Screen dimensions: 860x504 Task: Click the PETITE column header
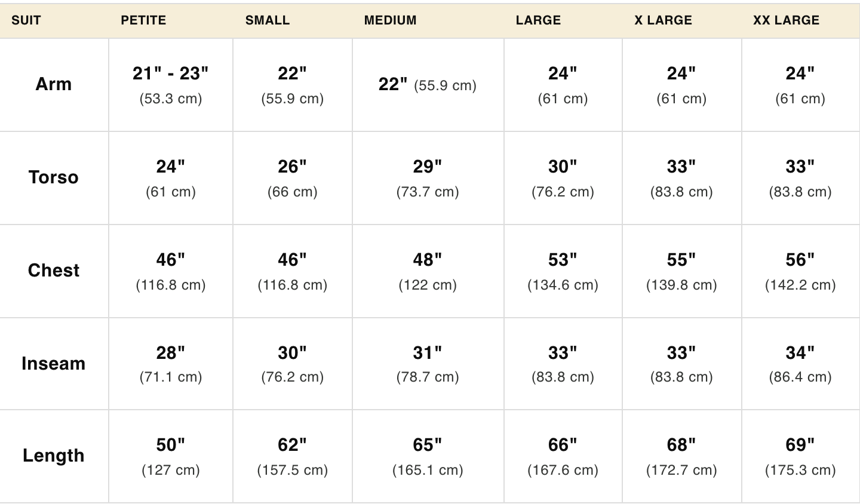143,20
